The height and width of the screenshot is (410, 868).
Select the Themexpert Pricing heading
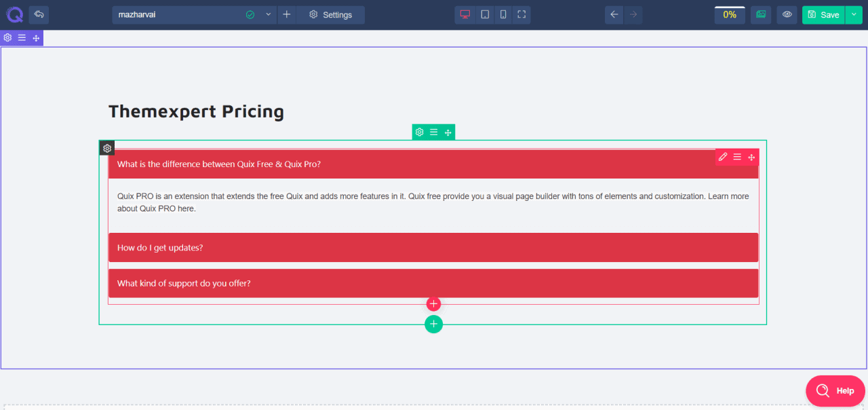point(196,111)
